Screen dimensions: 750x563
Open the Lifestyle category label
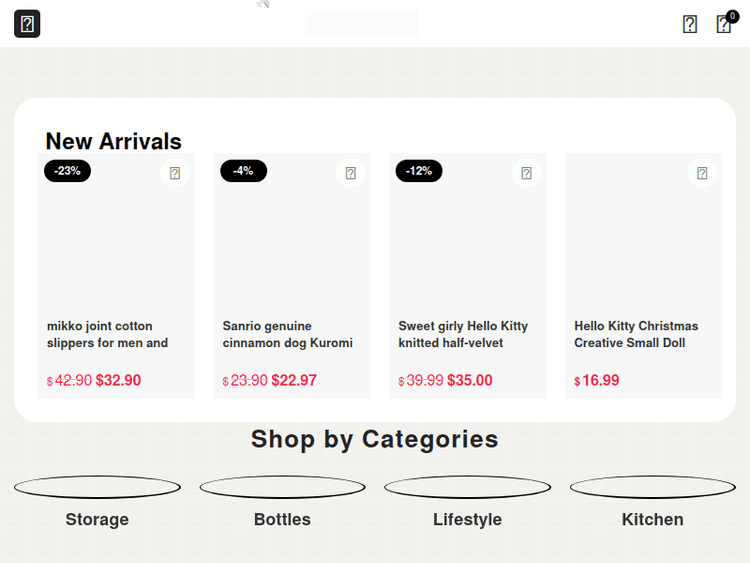coord(467,520)
